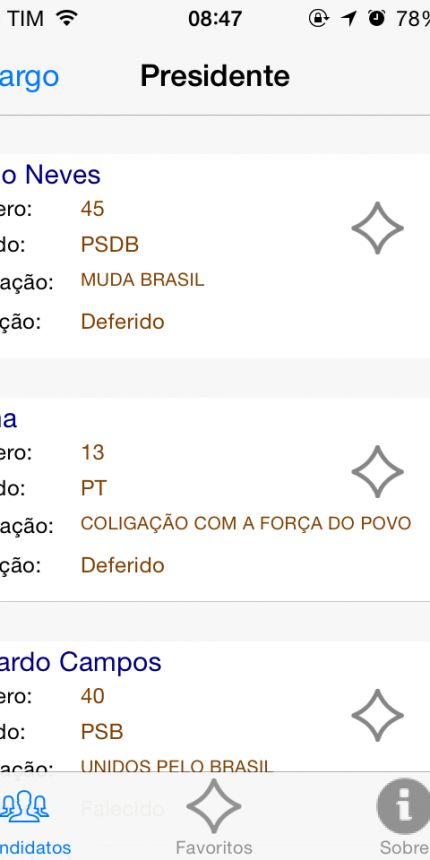Open Neves candidate name heading
The width and height of the screenshot is (430, 860).
(x=50, y=175)
